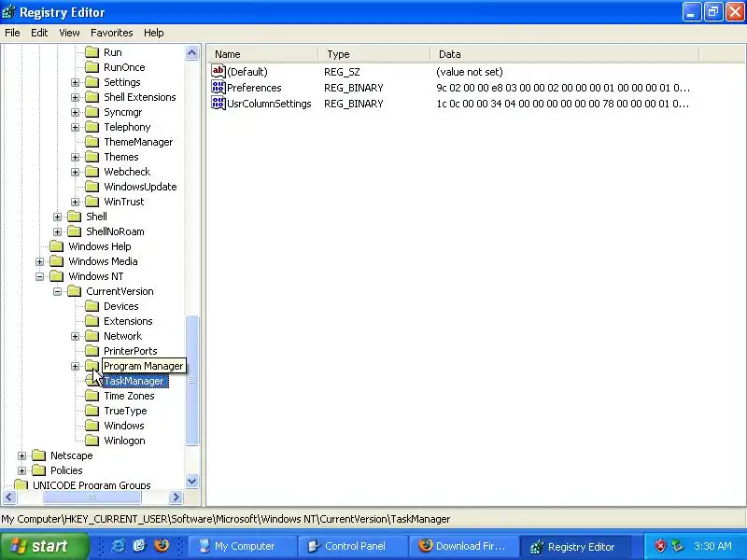
Task: Click the Time Zones folder icon
Action: click(x=92, y=396)
